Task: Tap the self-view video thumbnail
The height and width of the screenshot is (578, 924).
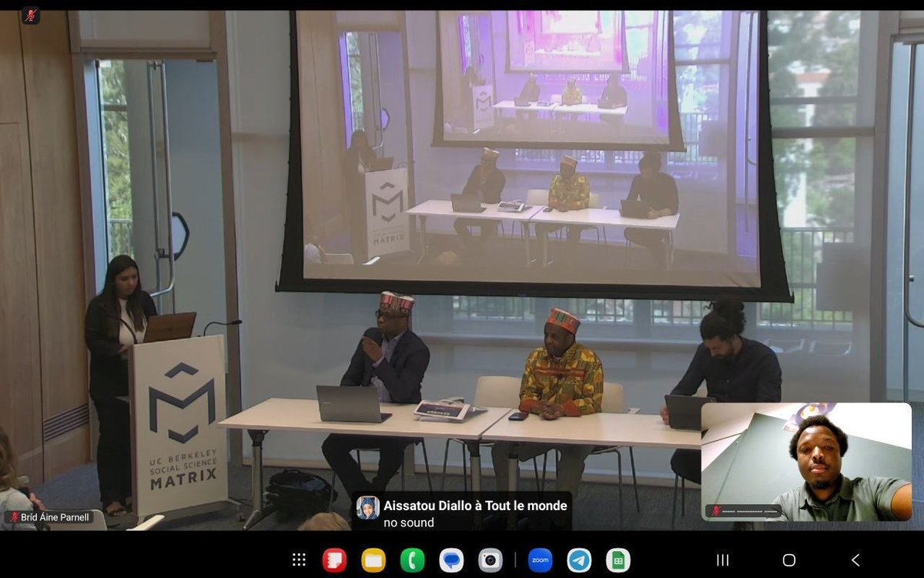Action: click(806, 462)
